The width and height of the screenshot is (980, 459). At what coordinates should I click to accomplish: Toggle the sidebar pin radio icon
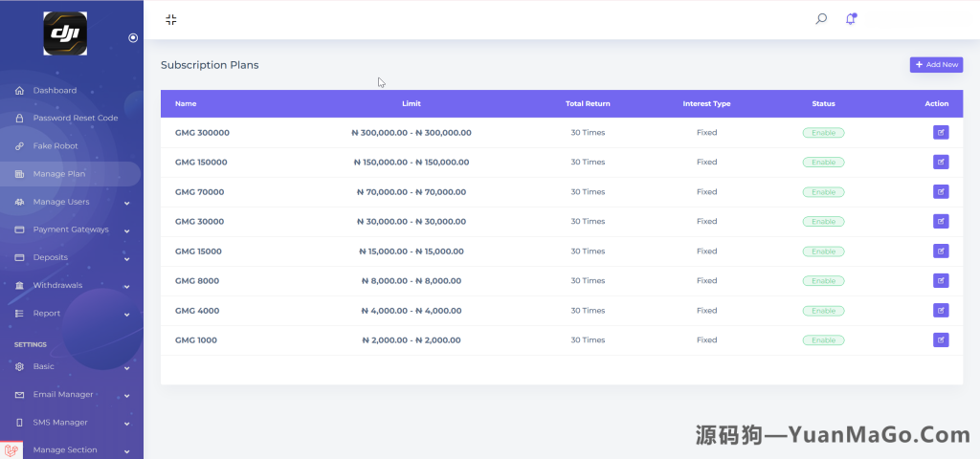[133, 38]
